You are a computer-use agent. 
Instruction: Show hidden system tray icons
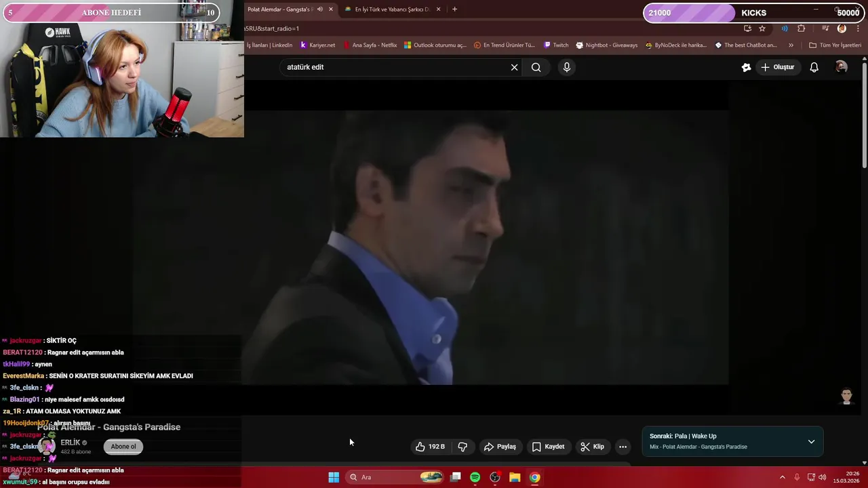[x=782, y=477]
